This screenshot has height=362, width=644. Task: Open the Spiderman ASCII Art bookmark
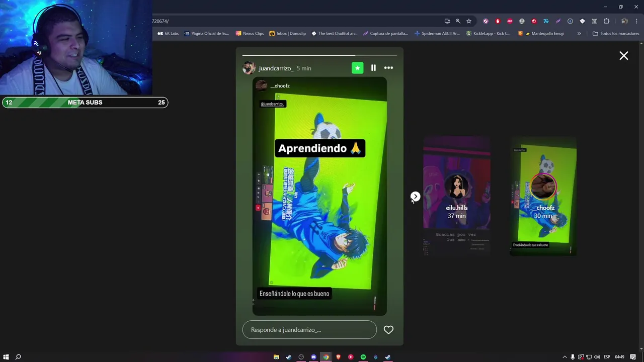click(x=437, y=34)
